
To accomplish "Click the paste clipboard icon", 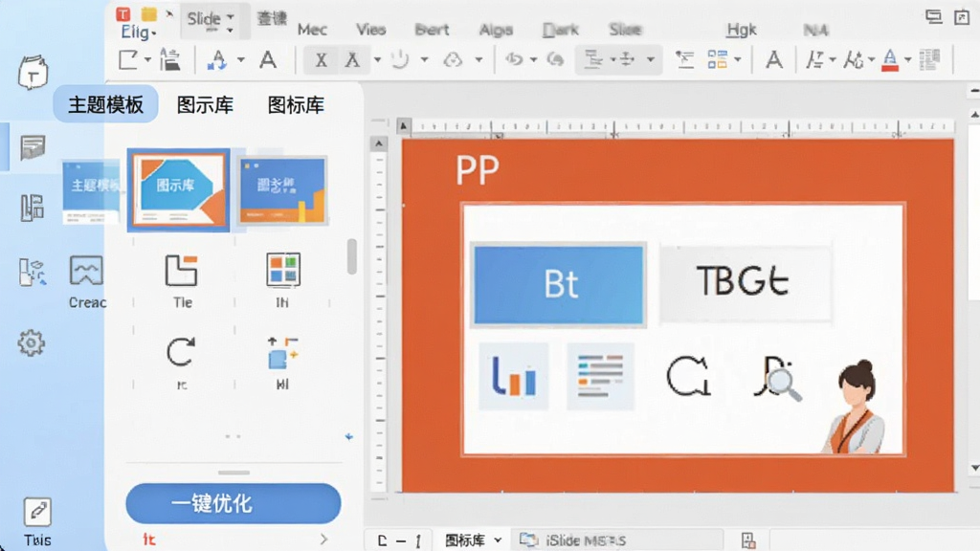I will pyautogui.click(x=170, y=60).
